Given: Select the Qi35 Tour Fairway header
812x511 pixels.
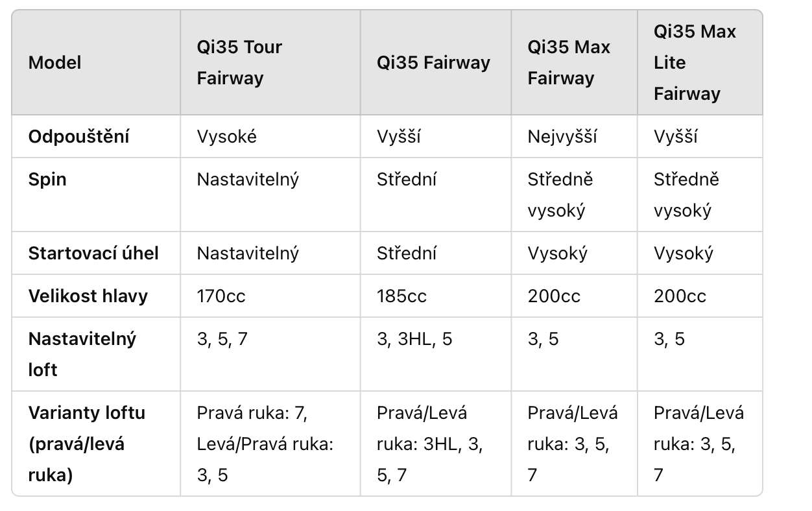Looking at the screenshot, I should click(x=239, y=63).
